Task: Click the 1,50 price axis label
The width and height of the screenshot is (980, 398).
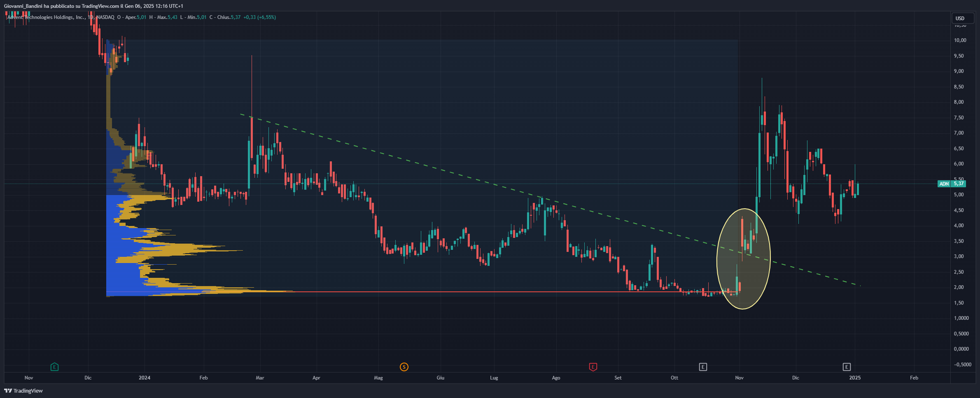Action: [x=959, y=303]
